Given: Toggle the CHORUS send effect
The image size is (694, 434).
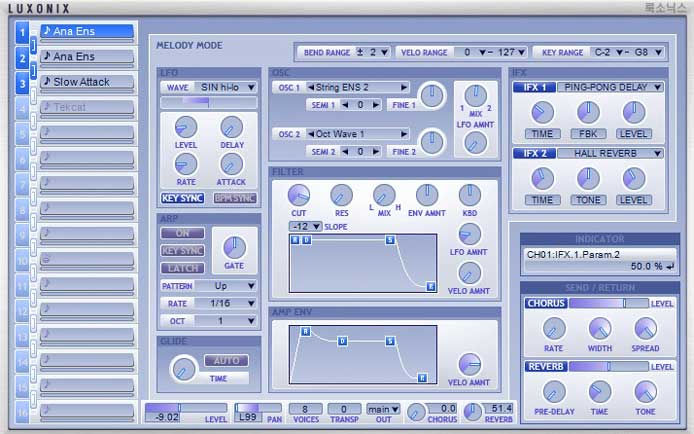Looking at the screenshot, I should click(x=546, y=303).
